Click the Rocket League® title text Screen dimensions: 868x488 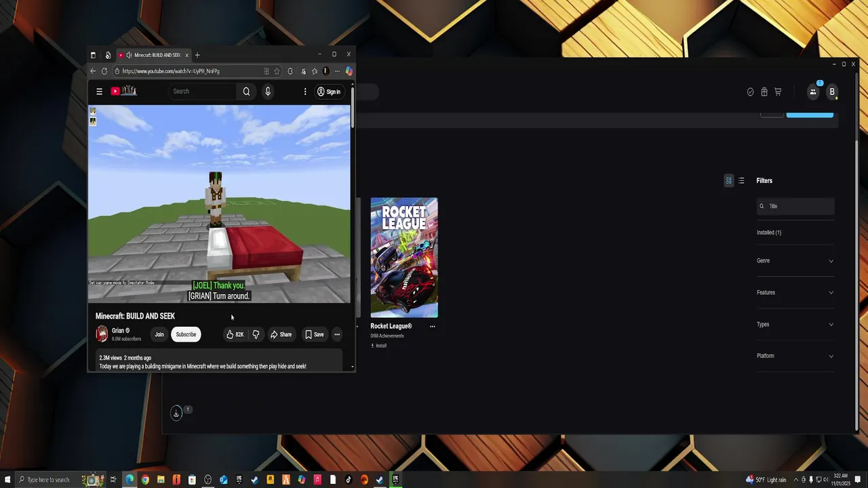click(391, 326)
